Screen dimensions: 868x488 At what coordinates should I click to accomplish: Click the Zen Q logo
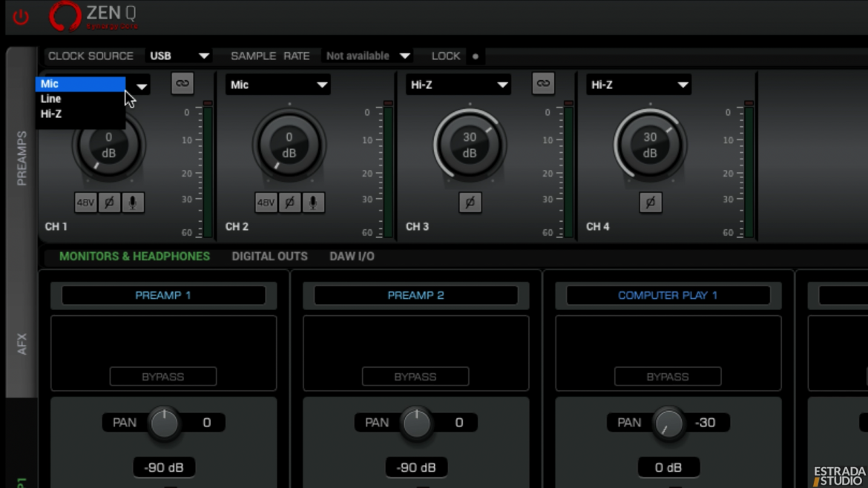click(x=93, y=16)
